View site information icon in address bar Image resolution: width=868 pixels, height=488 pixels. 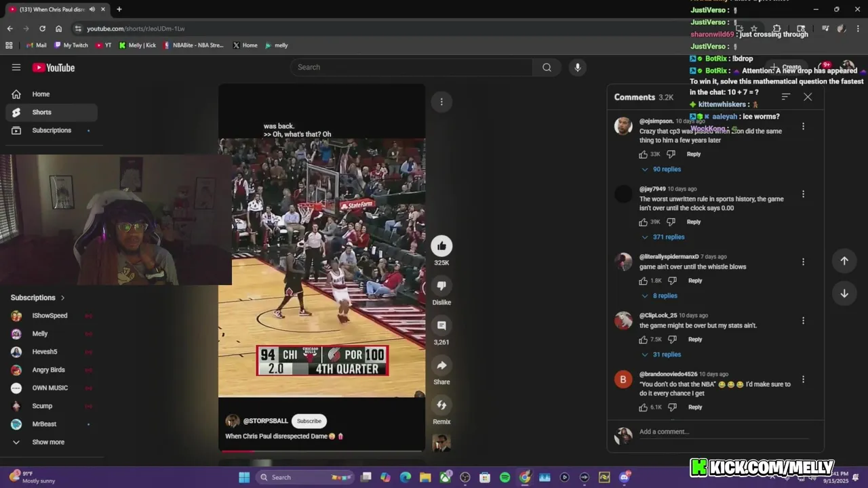click(78, 28)
